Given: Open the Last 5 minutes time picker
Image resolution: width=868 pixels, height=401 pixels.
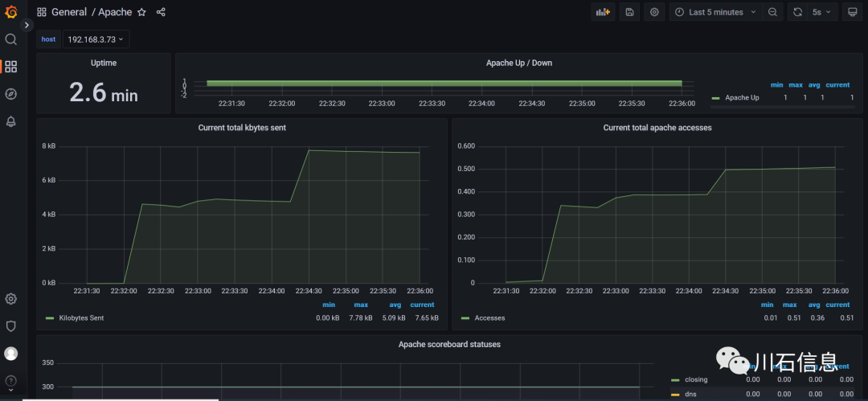Looking at the screenshot, I should tap(715, 12).
